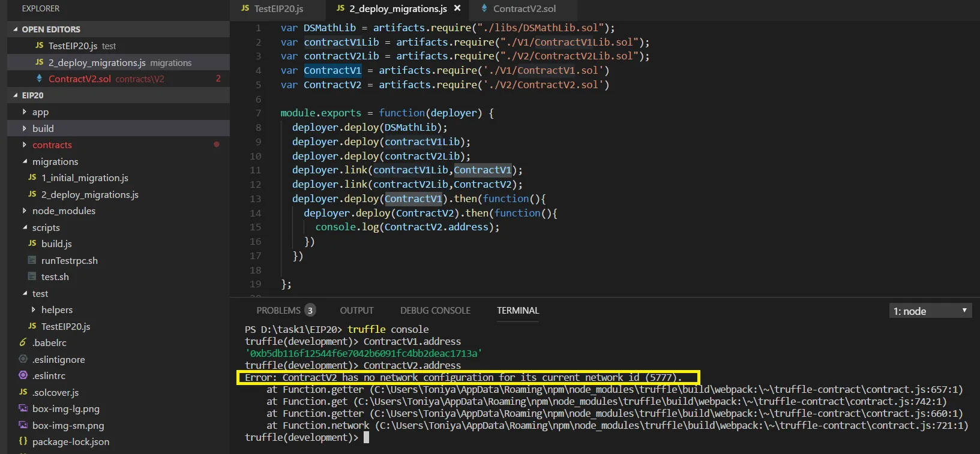Select the PROBLEMS panel tab
Viewport: 980px width, 454px height.
[278, 311]
